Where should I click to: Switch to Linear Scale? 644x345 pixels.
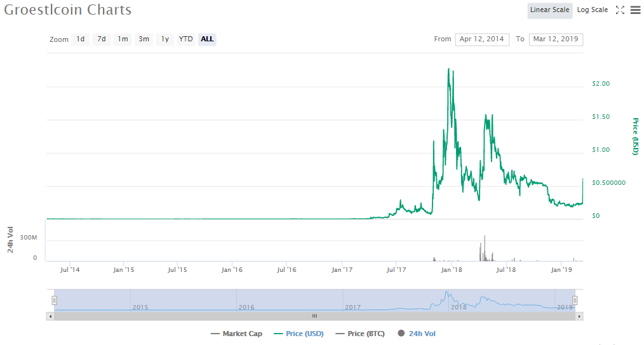(x=549, y=10)
